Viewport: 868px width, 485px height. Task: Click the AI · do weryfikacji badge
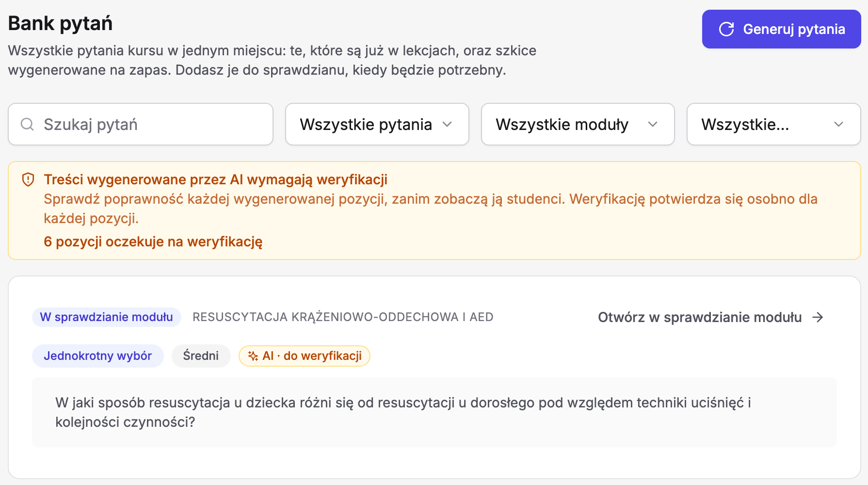[305, 356]
